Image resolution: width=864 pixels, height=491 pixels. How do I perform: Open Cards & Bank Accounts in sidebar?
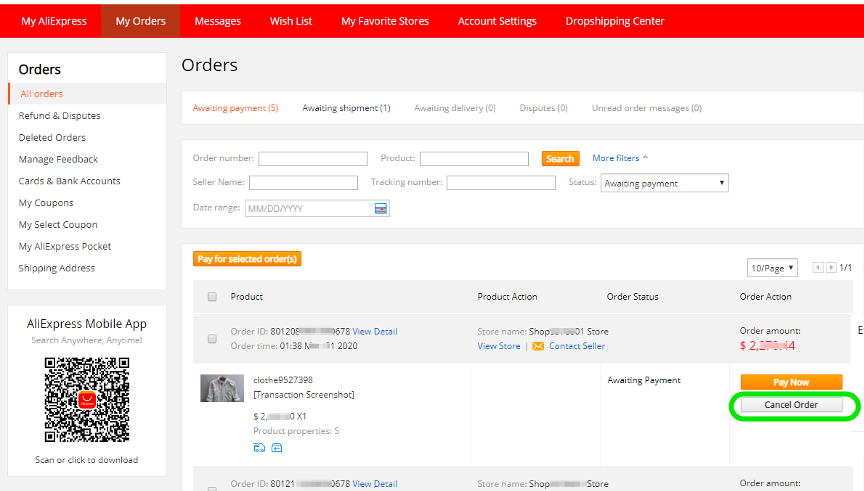69,181
